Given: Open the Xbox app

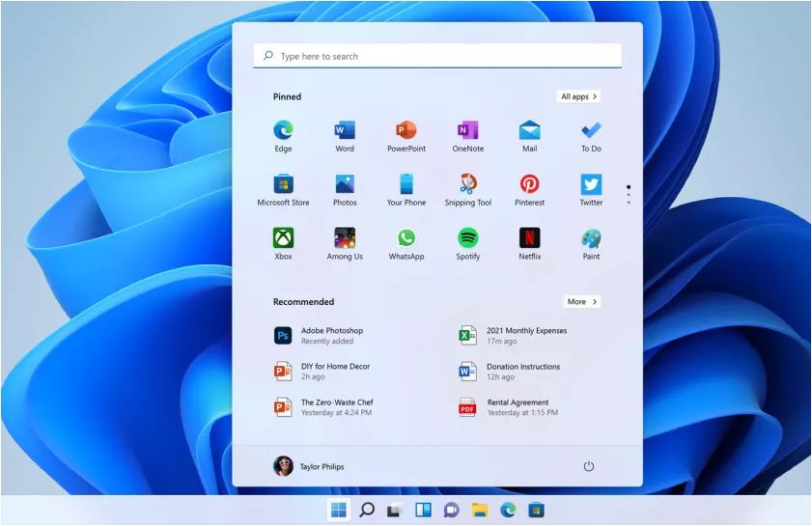Looking at the screenshot, I should tap(283, 244).
